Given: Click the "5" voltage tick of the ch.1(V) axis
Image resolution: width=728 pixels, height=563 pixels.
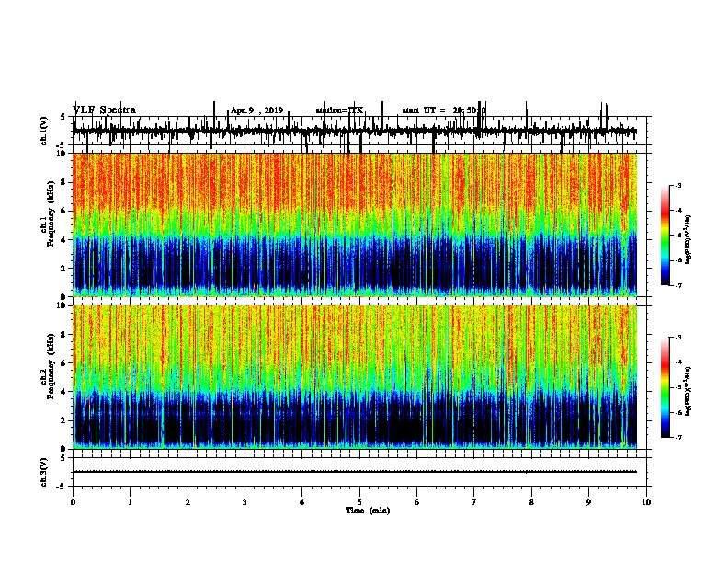Looking at the screenshot, I should tap(63, 117).
